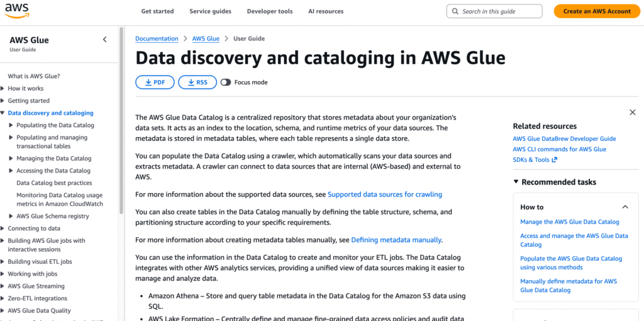Image resolution: width=644 pixels, height=321 pixels.
Task: Click Create an AWS Account button
Action: (597, 11)
